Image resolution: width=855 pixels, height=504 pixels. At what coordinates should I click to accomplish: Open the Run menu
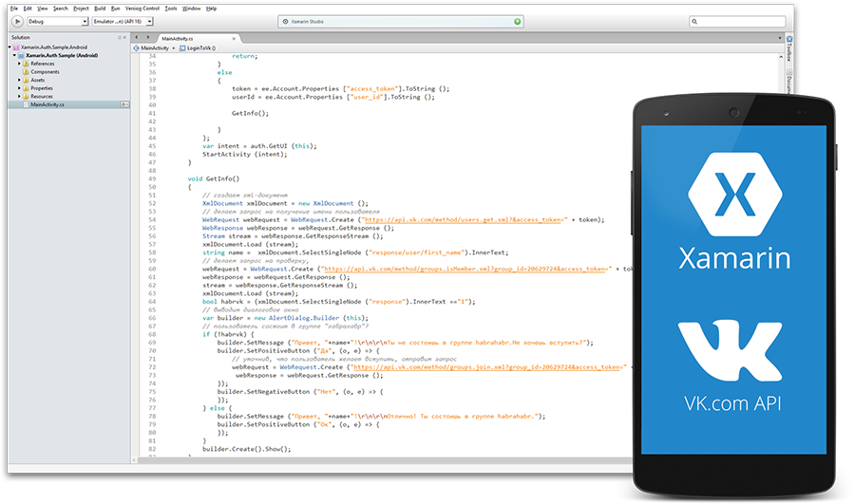115,9
